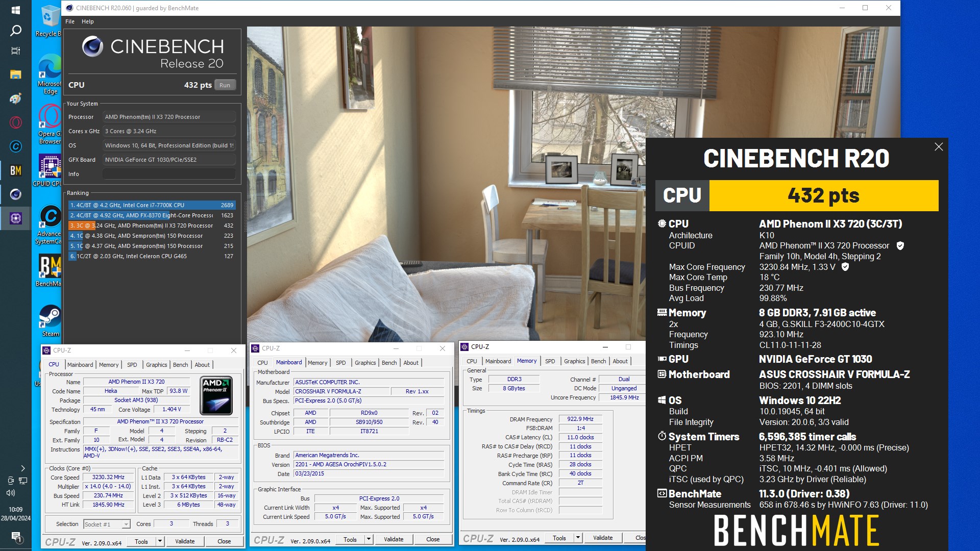Select AMD FX-8370 ranking entry

pyautogui.click(x=152, y=215)
